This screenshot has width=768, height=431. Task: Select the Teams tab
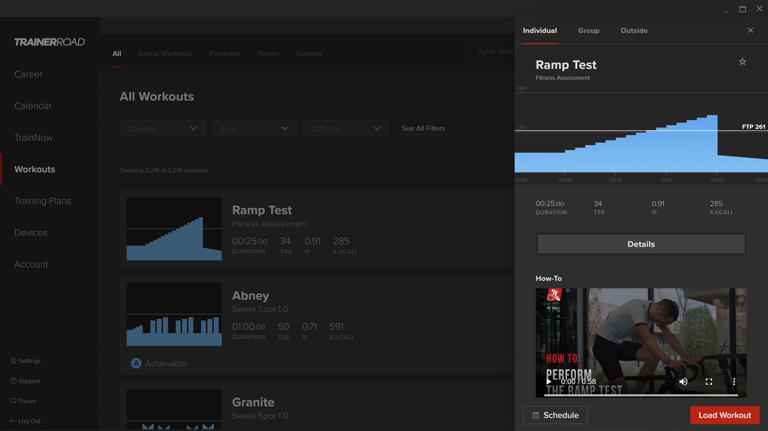[268, 53]
